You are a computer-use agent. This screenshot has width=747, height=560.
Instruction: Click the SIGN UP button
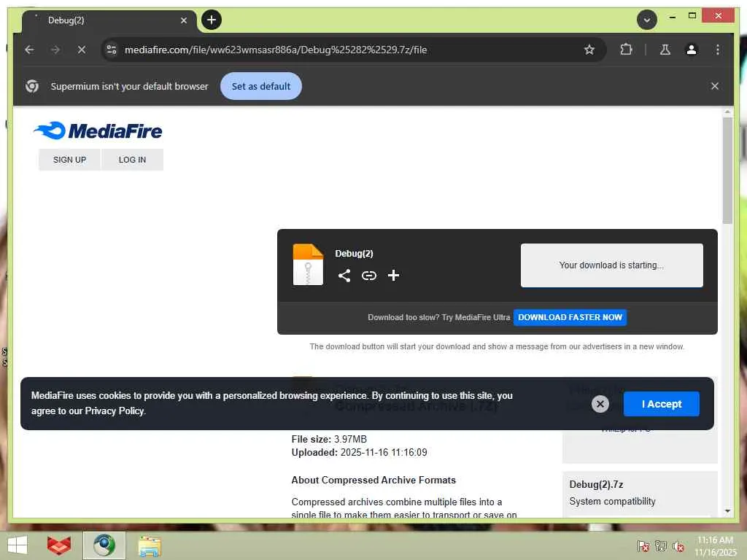pyautogui.click(x=69, y=160)
